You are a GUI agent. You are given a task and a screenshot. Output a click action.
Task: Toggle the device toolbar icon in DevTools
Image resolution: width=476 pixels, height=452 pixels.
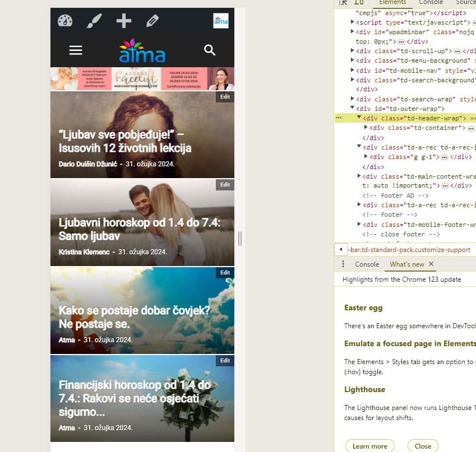tap(359, 2)
